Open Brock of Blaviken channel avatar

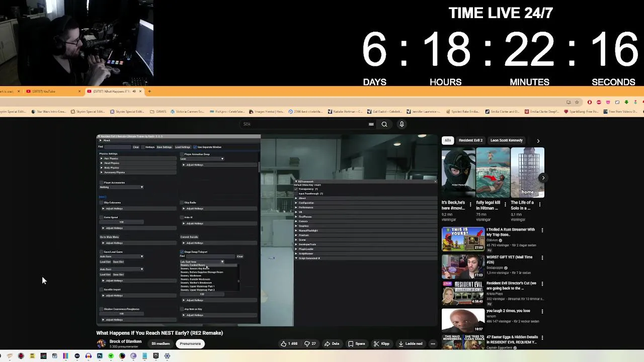pyautogui.click(x=102, y=344)
